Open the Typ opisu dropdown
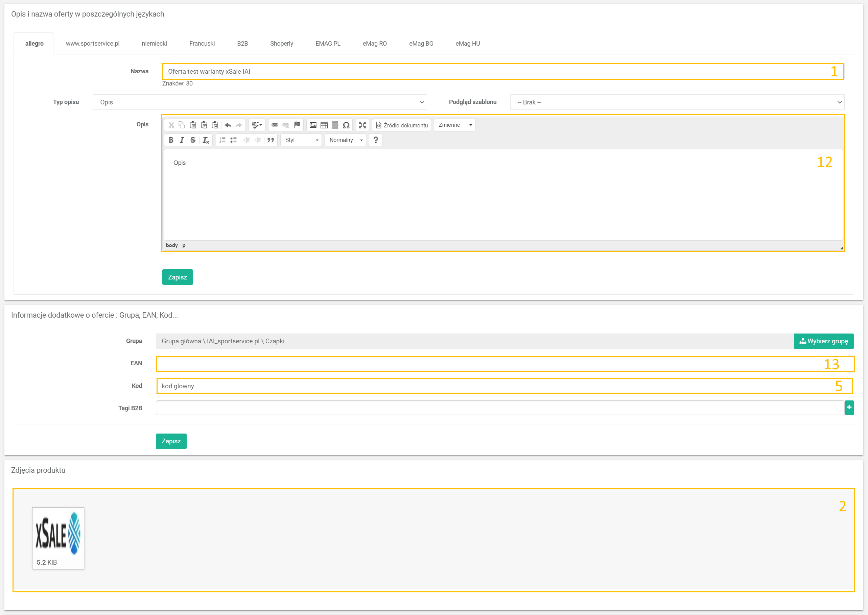Image resolution: width=868 pixels, height=615 pixels. click(260, 102)
